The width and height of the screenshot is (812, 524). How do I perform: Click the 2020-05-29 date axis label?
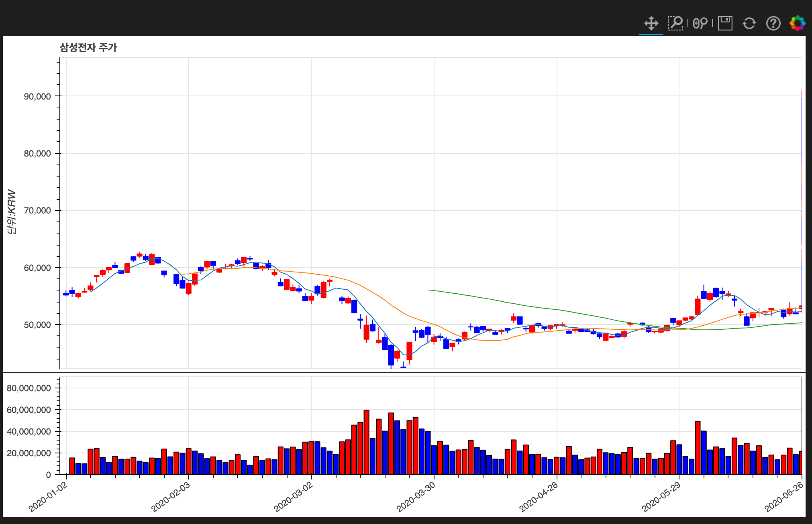tap(661, 497)
